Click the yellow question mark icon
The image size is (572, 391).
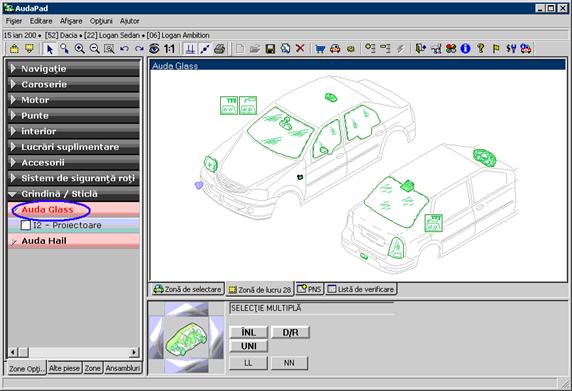coord(481,49)
